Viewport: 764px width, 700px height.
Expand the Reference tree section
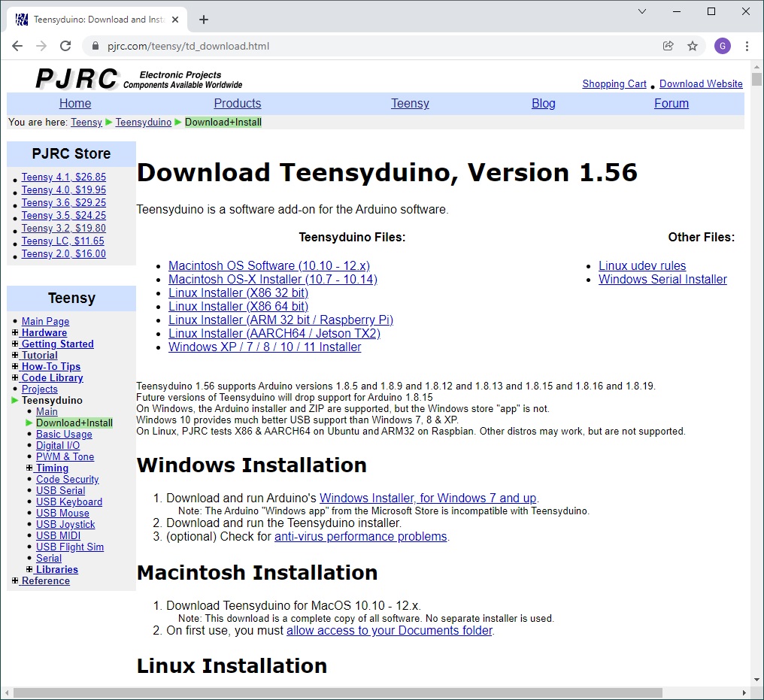pos(15,580)
